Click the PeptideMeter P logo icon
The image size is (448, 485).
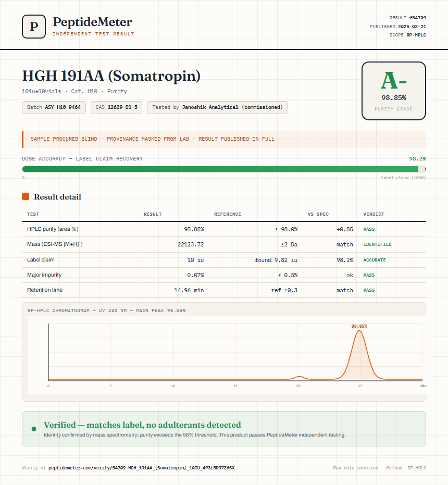point(34,27)
